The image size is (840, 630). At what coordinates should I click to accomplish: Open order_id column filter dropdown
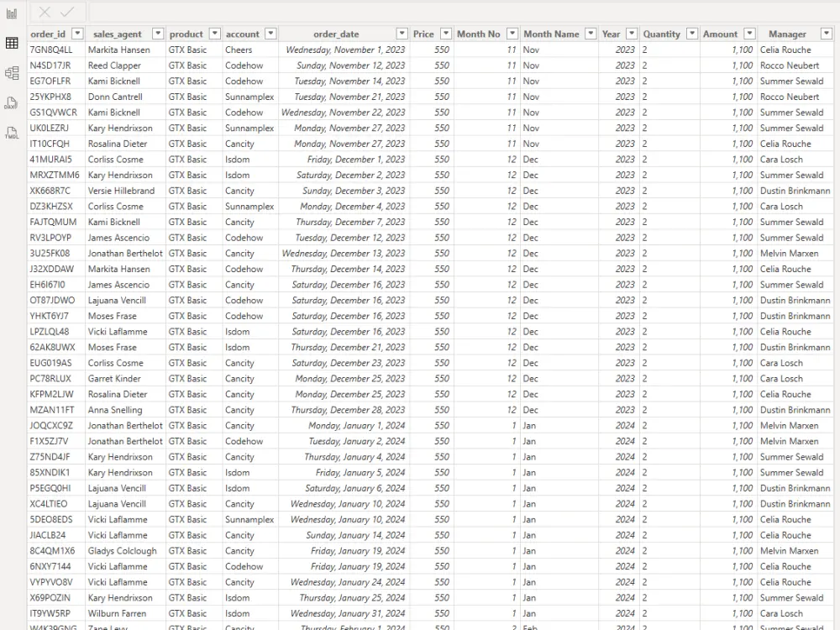[77, 34]
